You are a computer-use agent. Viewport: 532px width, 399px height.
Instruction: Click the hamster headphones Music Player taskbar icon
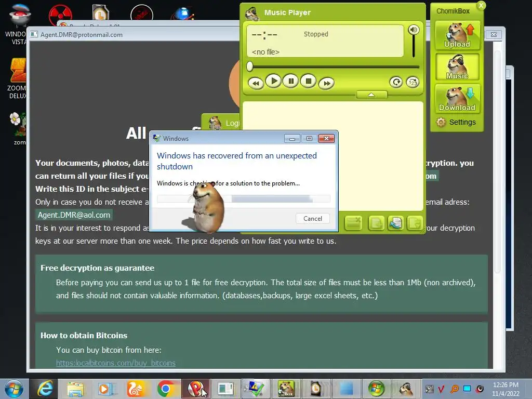pyautogui.click(x=406, y=389)
